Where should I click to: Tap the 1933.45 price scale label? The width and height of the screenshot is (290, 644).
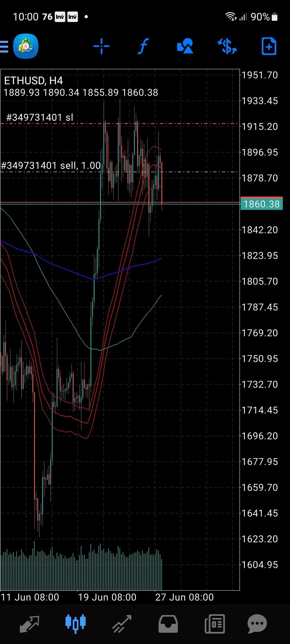click(260, 101)
